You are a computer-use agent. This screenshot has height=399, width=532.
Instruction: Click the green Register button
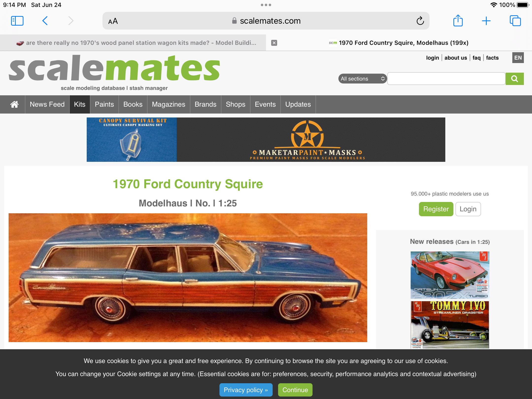436,209
